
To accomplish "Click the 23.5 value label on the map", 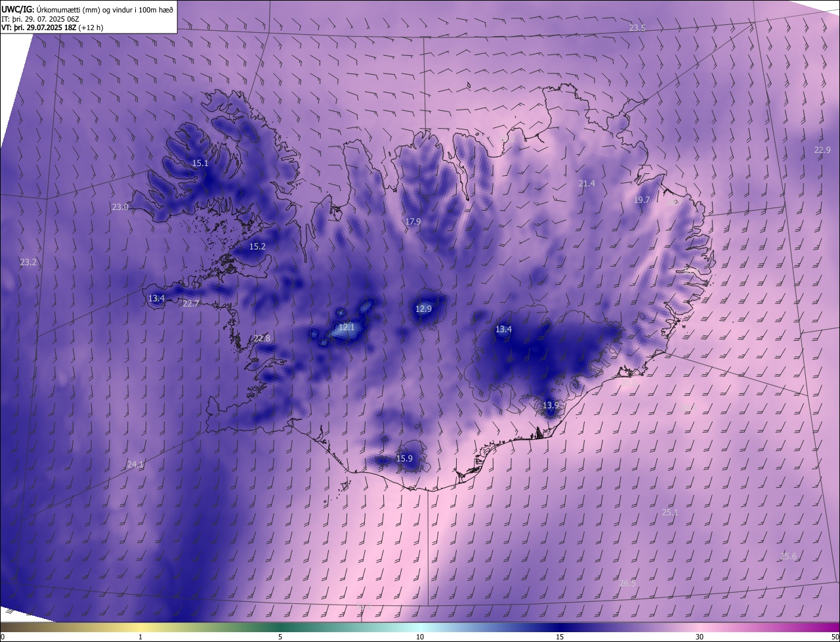I will coord(637,28).
